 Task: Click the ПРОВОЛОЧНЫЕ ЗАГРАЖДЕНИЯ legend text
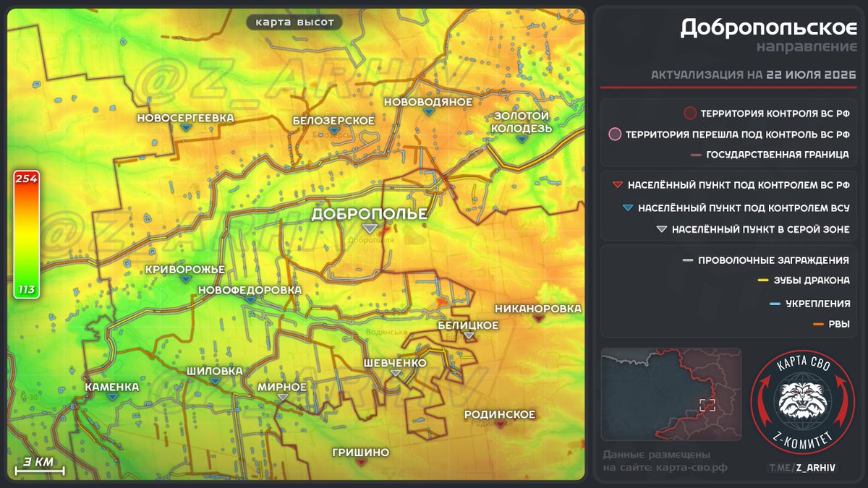pyautogui.click(x=774, y=260)
